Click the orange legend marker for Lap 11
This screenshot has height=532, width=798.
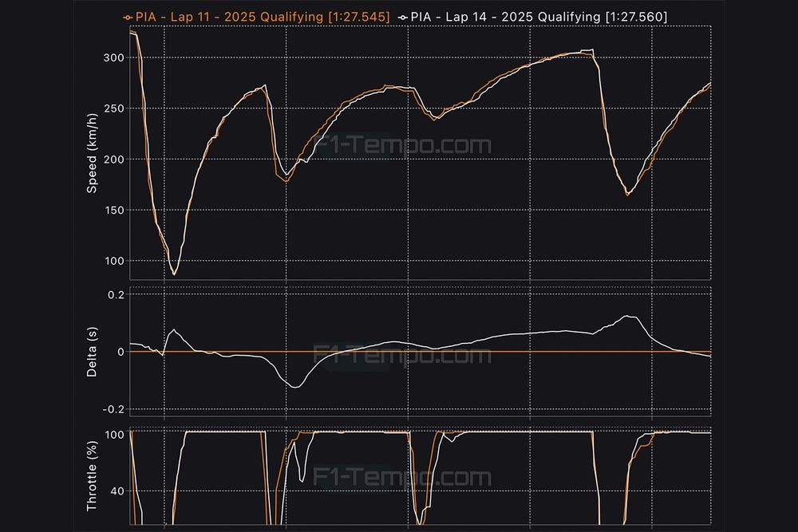click(x=127, y=16)
